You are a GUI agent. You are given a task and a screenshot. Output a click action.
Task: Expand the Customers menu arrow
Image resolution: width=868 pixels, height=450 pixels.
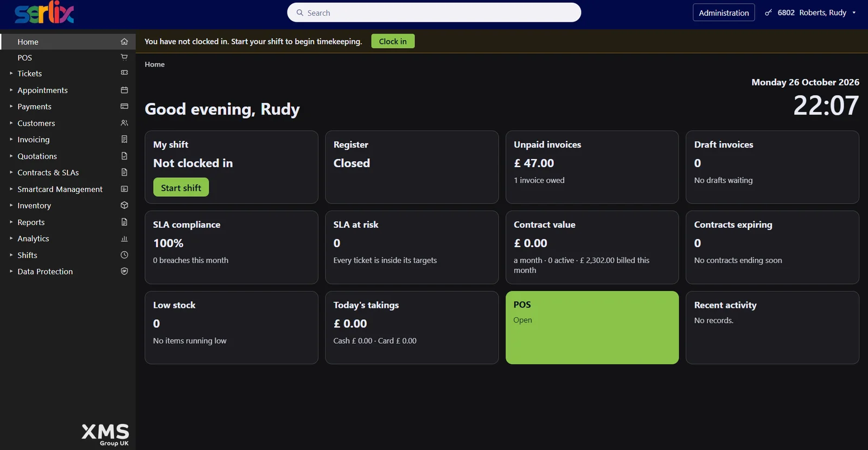click(x=11, y=123)
